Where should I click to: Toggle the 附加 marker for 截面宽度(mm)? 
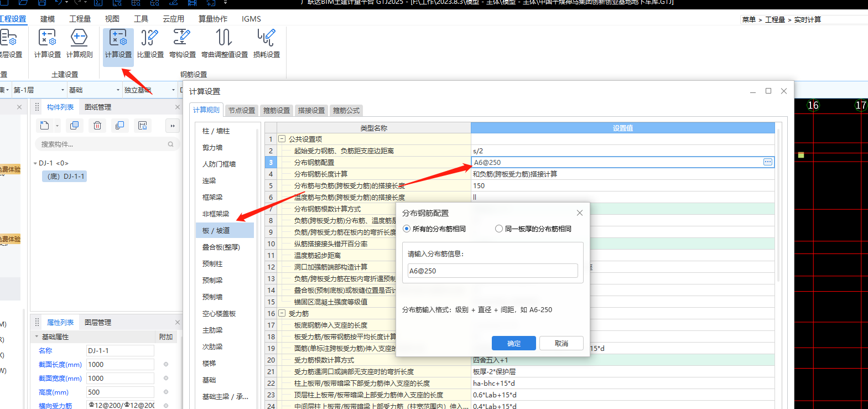[166, 378]
